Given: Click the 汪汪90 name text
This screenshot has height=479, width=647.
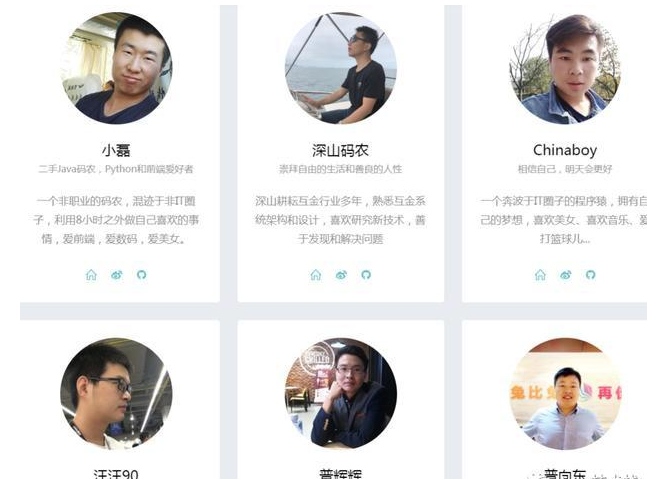Looking at the screenshot, I should 116,474.
